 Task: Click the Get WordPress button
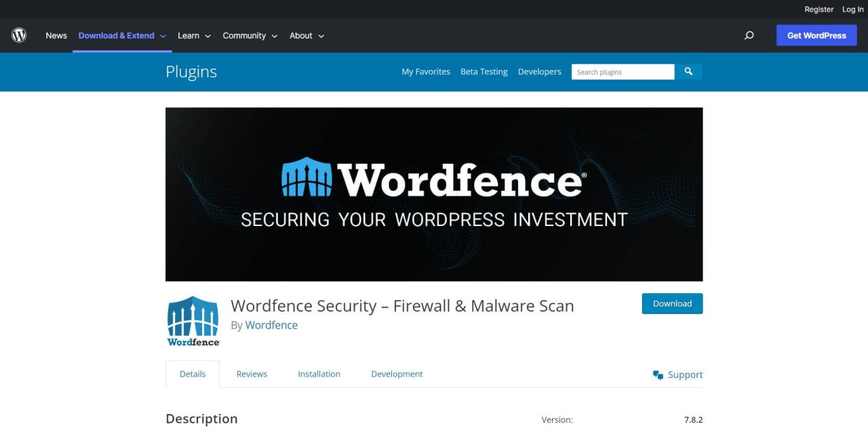click(x=816, y=35)
